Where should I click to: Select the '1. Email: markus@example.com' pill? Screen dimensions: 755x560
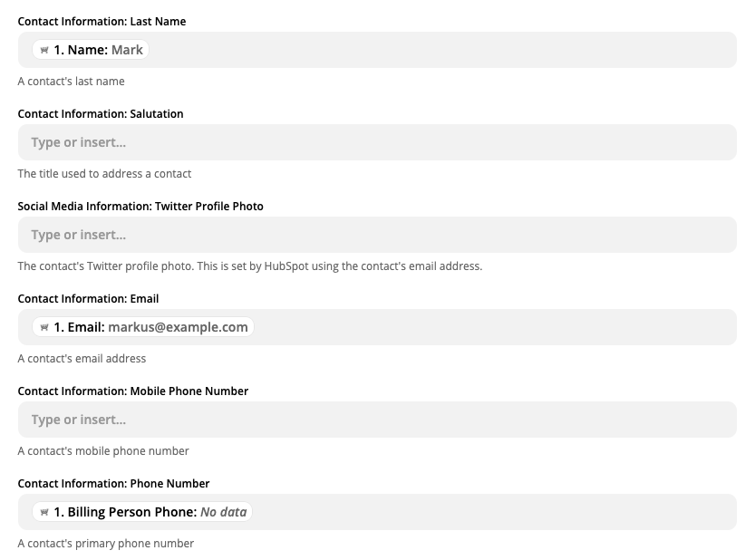click(x=143, y=327)
